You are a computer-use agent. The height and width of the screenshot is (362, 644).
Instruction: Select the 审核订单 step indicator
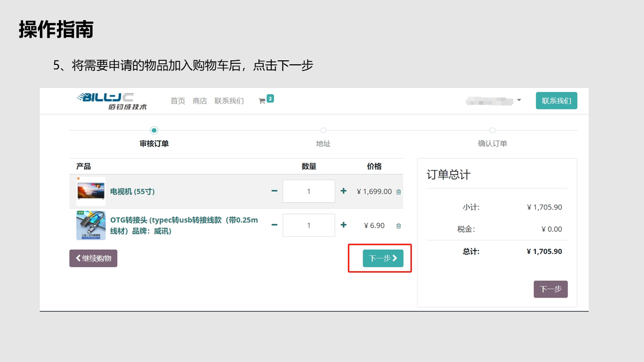(x=154, y=131)
